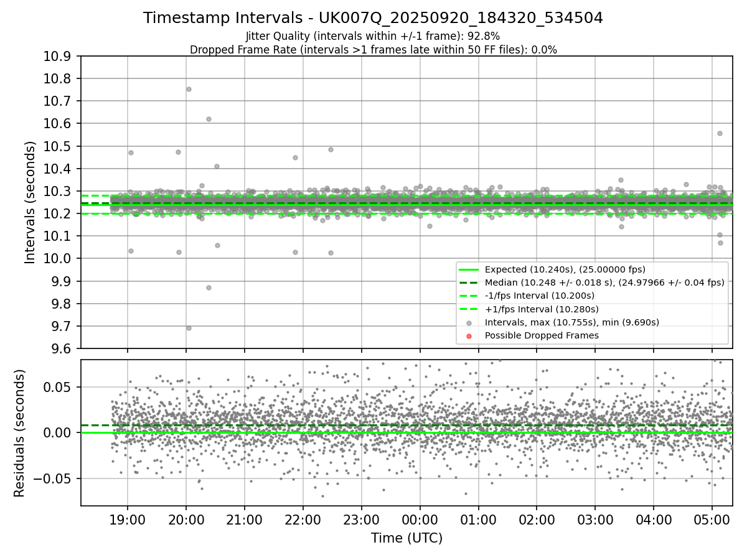Click the x-axis time label '03:00'
Screen dimensions: 747x560
(596, 519)
